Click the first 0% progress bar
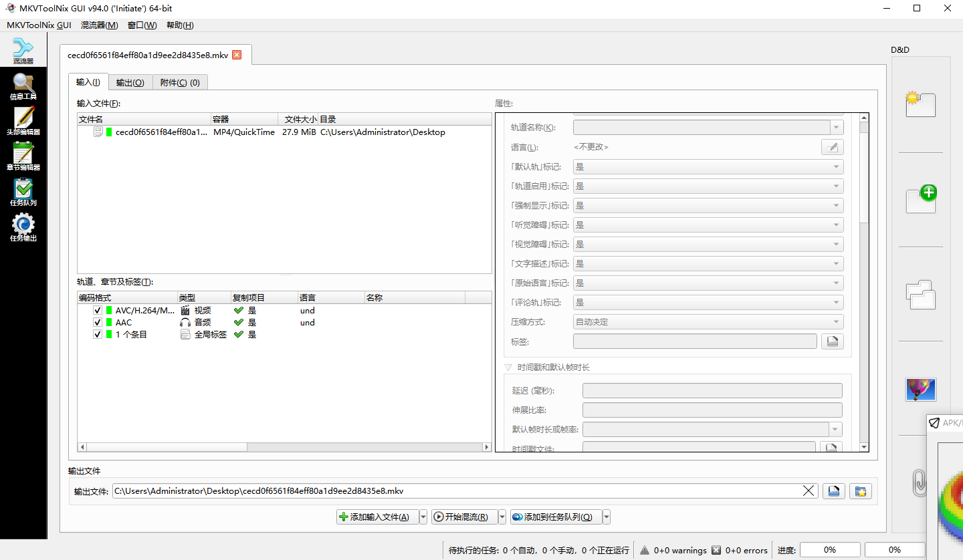This screenshot has width=963, height=560. coord(830,550)
